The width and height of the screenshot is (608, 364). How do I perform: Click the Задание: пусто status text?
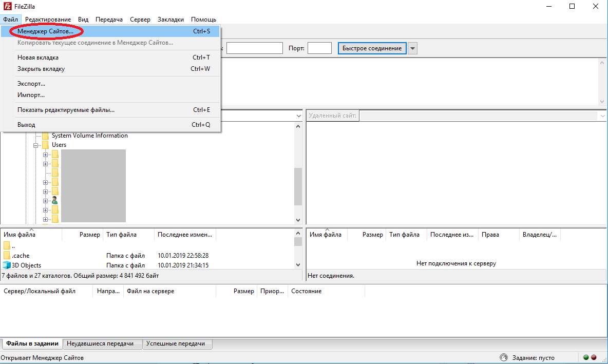[x=533, y=357]
